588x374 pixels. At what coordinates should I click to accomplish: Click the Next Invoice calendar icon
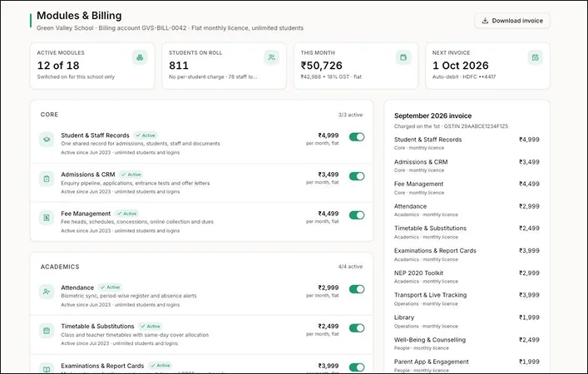[x=535, y=57]
